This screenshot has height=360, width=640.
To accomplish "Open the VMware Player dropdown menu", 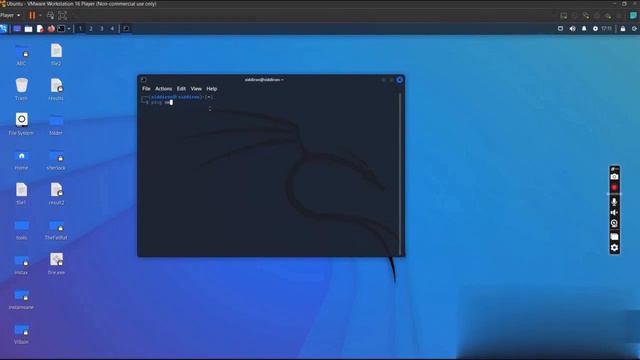I will [10, 15].
